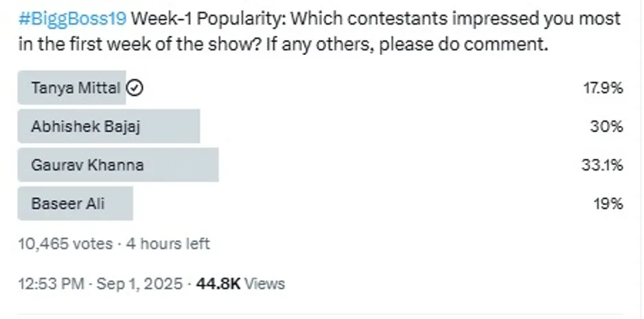The width and height of the screenshot is (644, 319).
Task: Open the 10,465 votes count
Action: point(65,243)
